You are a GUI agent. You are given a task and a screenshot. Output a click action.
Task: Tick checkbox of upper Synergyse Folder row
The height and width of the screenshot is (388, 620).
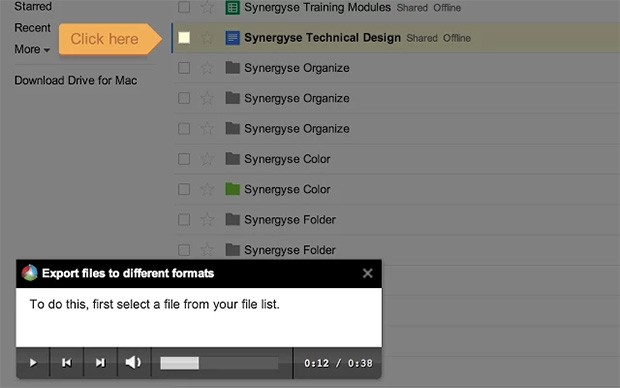(184, 220)
